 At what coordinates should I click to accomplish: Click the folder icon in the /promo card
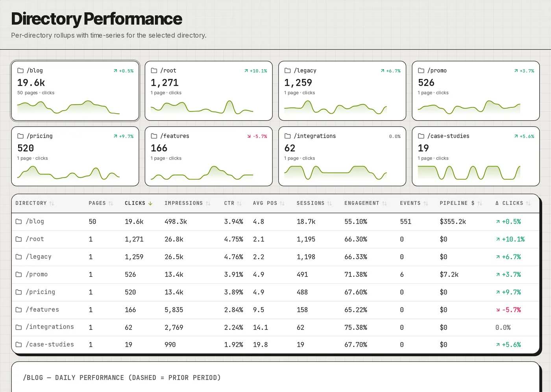pyautogui.click(x=421, y=70)
